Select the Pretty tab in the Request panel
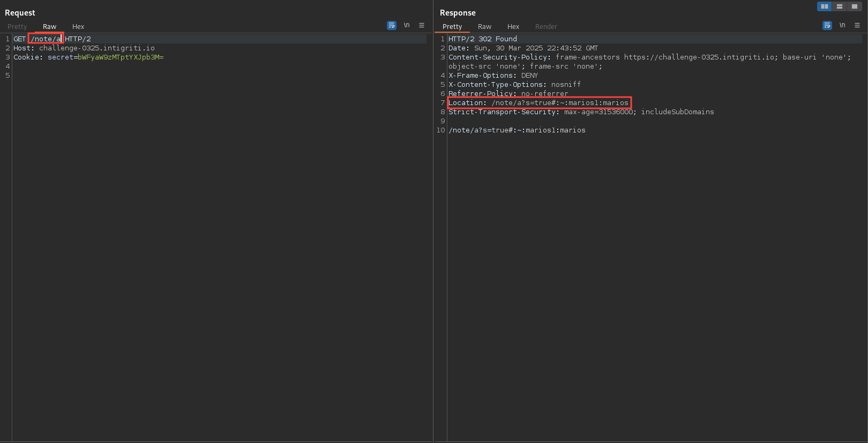 (x=17, y=27)
